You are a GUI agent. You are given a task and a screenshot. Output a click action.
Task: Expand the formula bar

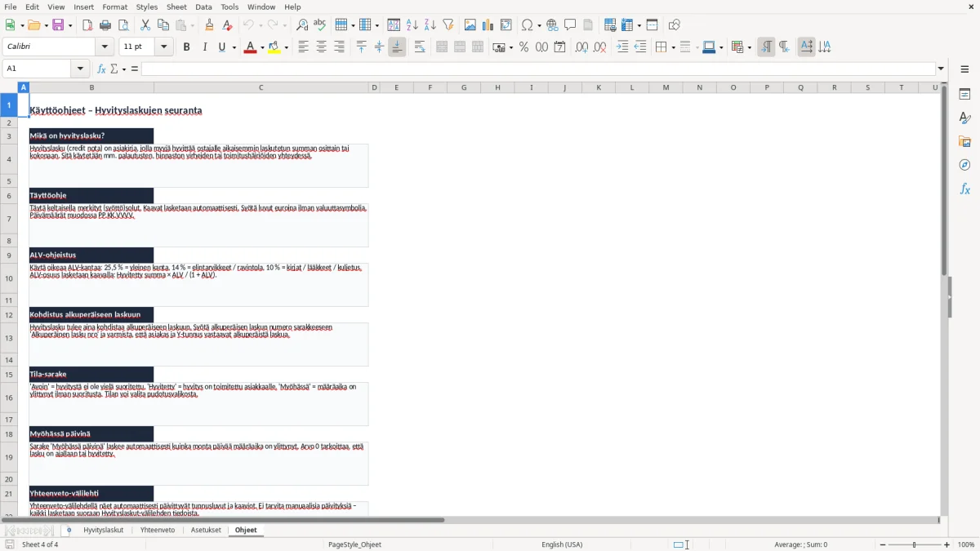(941, 69)
